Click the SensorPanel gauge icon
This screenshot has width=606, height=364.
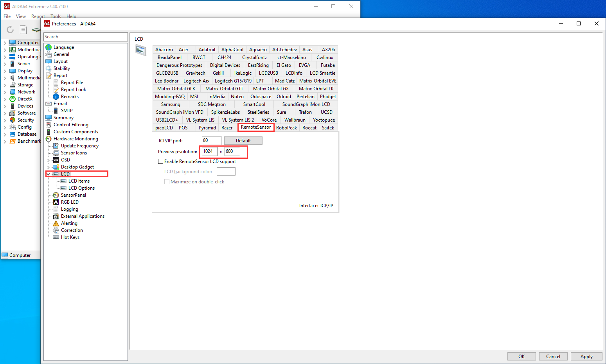(x=56, y=195)
